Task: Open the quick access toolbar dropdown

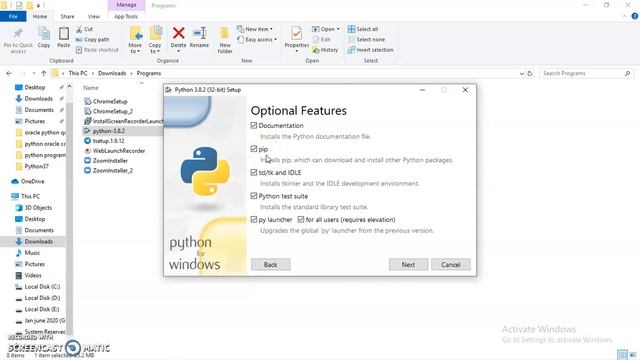Action: click(x=38, y=6)
